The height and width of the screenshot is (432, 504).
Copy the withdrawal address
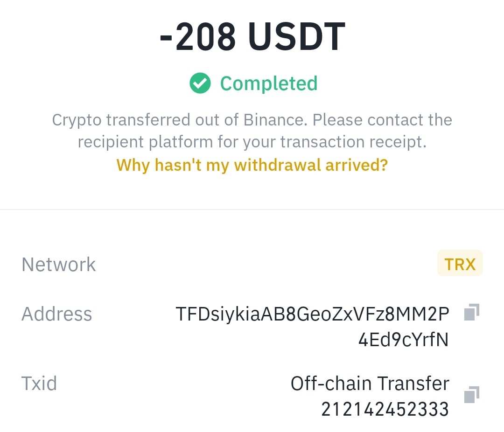pyautogui.click(x=471, y=312)
